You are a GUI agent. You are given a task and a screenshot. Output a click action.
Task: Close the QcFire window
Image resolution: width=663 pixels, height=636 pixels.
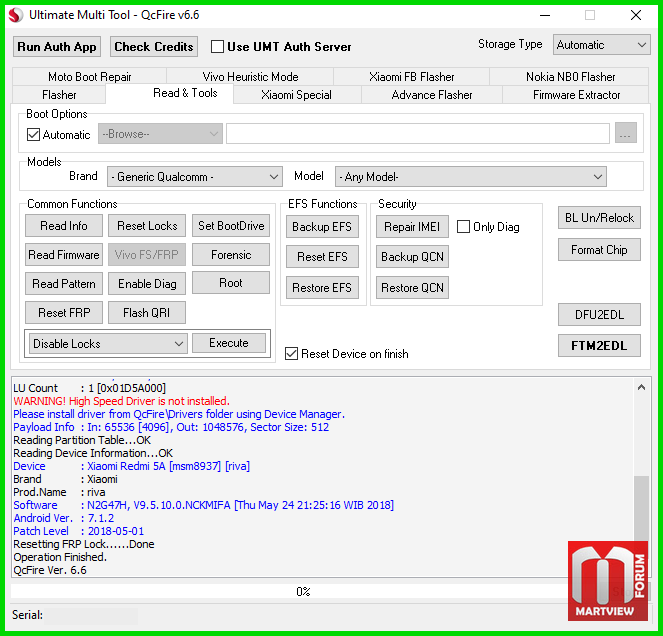[636, 15]
